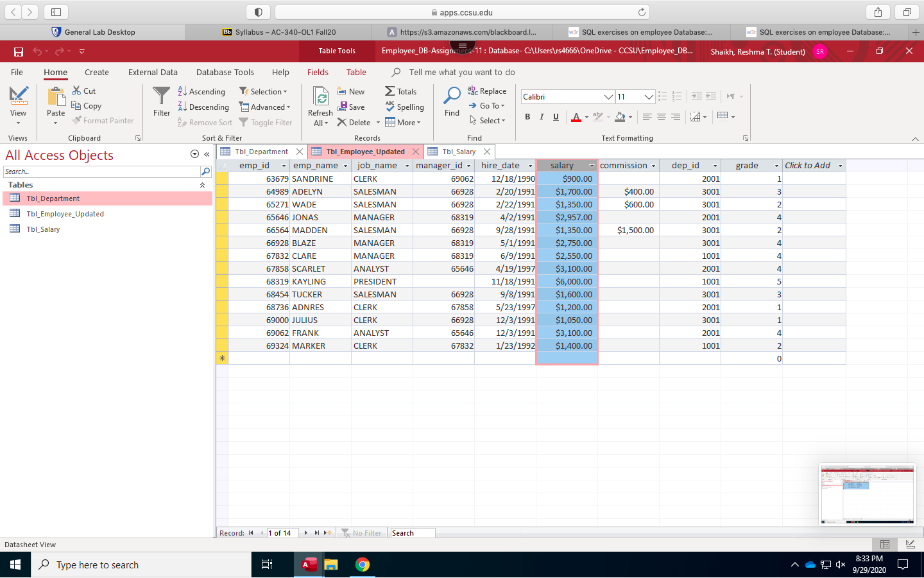Collapse the Tables group in the navigation pane

point(202,184)
